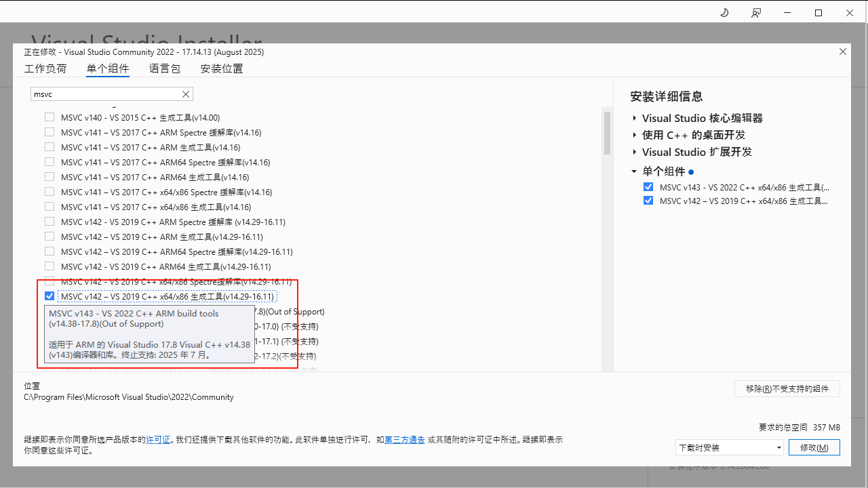Expand Visual Studio 核心编辑器 node
868x488 pixels.
pos(634,118)
